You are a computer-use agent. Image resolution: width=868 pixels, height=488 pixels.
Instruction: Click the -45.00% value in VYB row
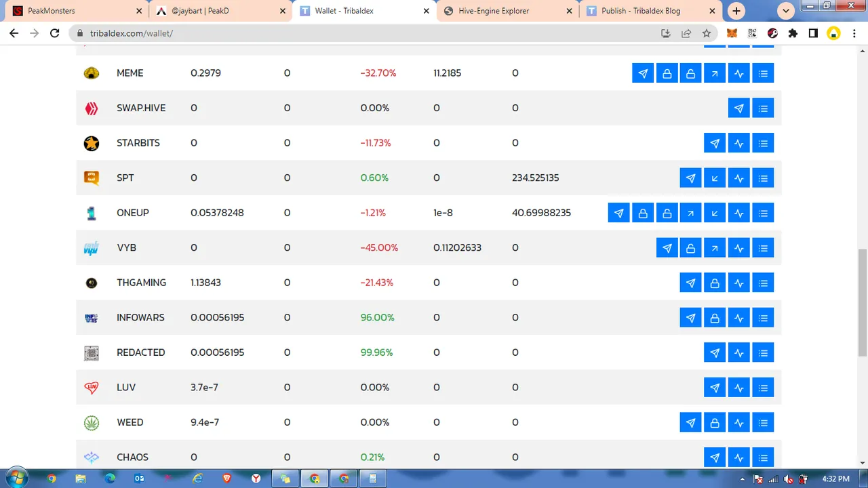pos(379,247)
